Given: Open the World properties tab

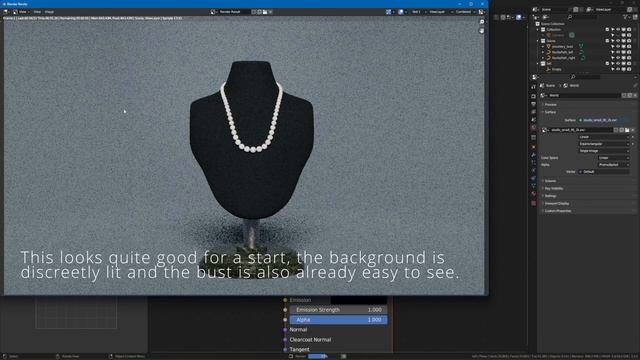Looking at the screenshot, I should pos(533,127).
